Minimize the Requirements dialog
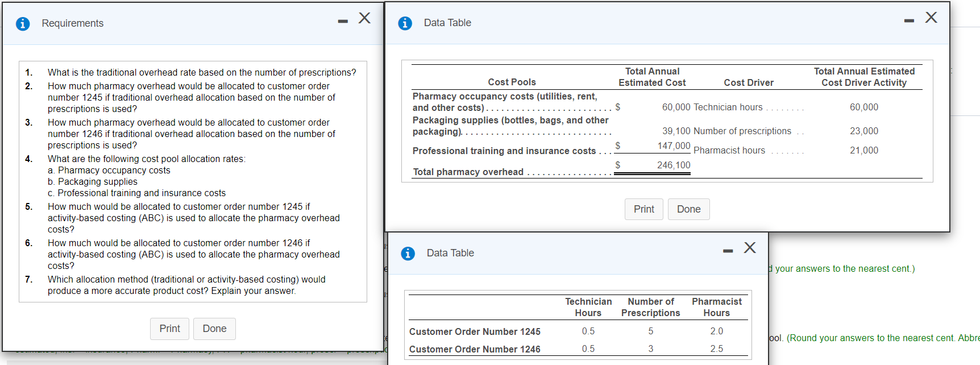Image resolution: width=980 pixels, height=365 pixels. click(343, 22)
